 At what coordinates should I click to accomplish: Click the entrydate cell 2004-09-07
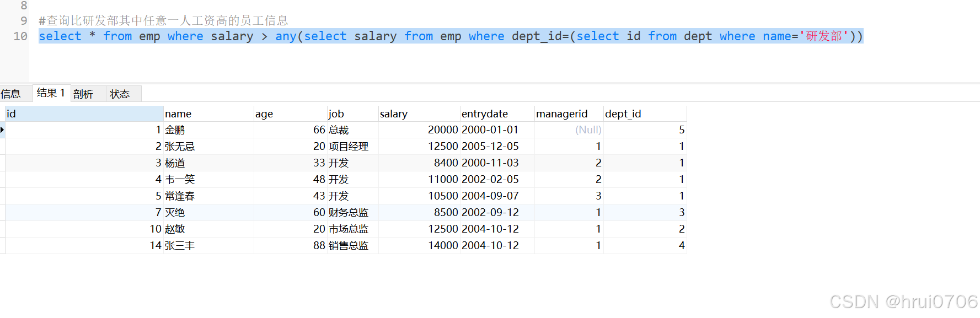[x=497, y=196]
